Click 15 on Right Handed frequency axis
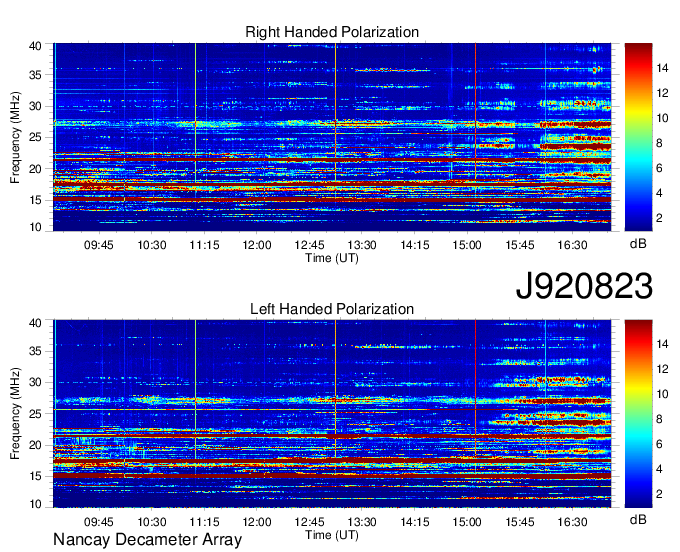 click(x=35, y=200)
